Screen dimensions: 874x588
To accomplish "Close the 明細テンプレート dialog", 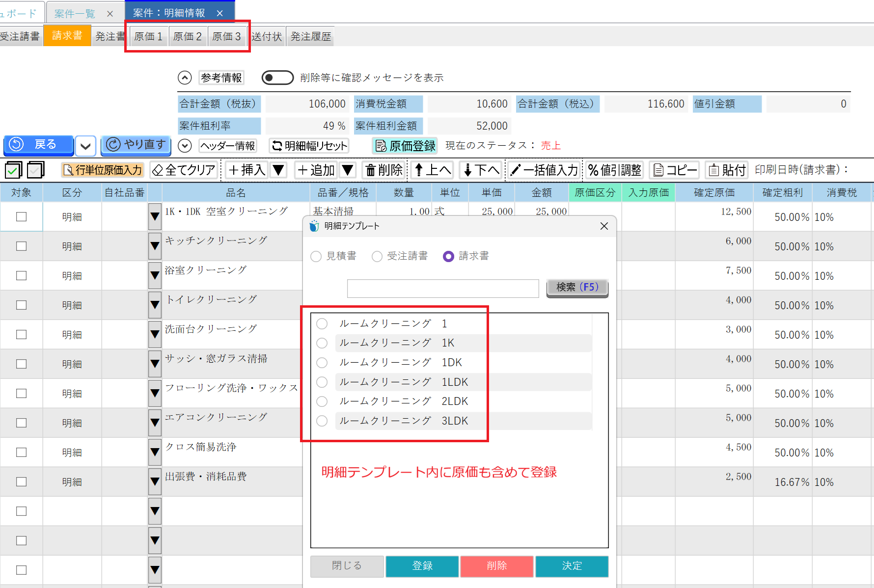I will pos(604,226).
